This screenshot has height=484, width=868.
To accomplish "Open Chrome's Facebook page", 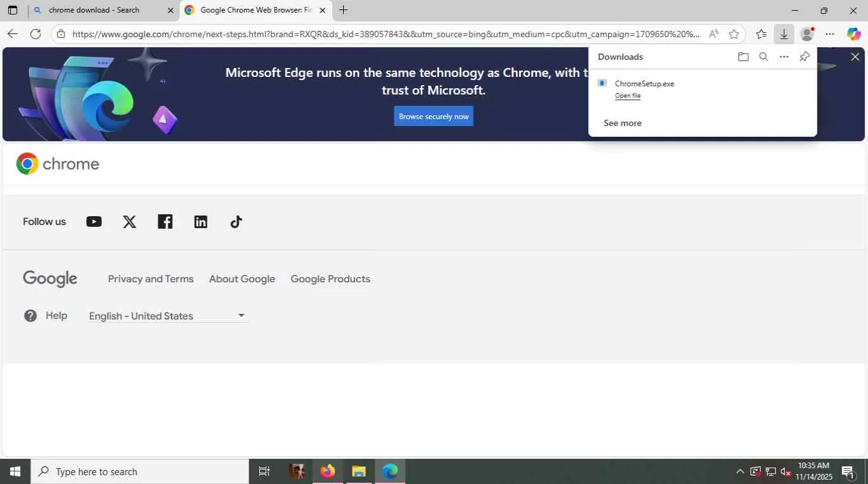I will pyautogui.click(x=165, y=222).
